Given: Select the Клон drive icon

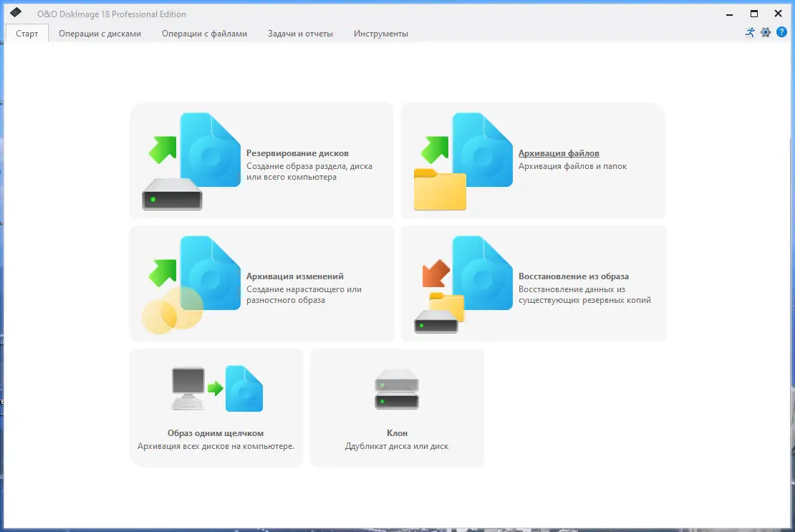Looking at the screenshot, I should tap(396, 390).
